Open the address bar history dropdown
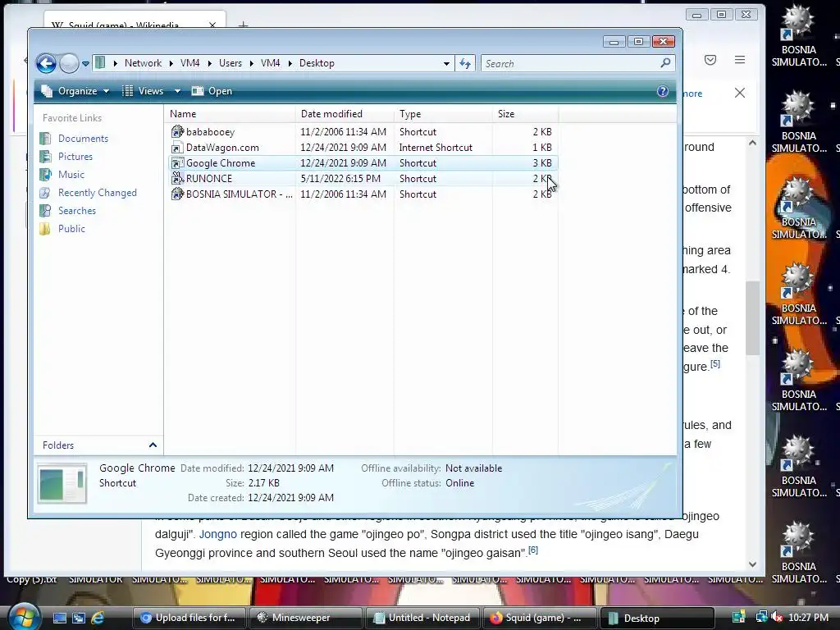Viewport: 840px width, 630px height. pyautogui.click(x=446, y=64)
